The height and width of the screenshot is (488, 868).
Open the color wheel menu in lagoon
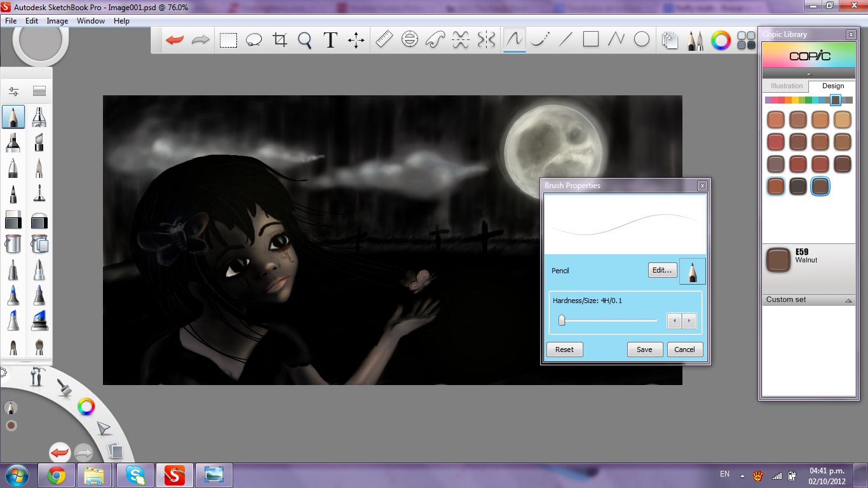(86, 407)
